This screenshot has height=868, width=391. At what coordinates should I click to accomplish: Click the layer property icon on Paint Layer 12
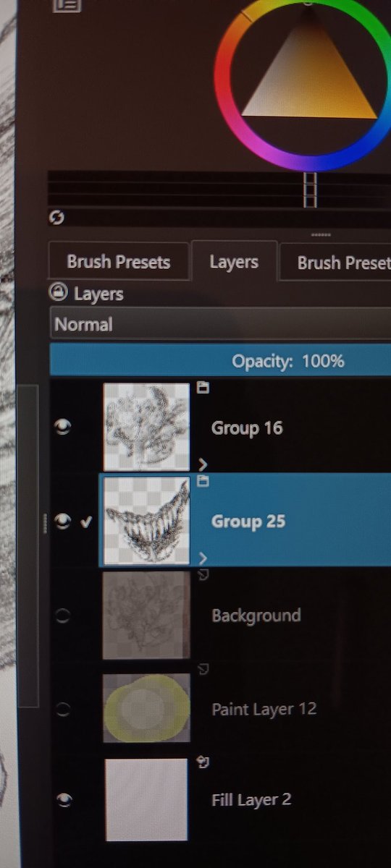203,669
